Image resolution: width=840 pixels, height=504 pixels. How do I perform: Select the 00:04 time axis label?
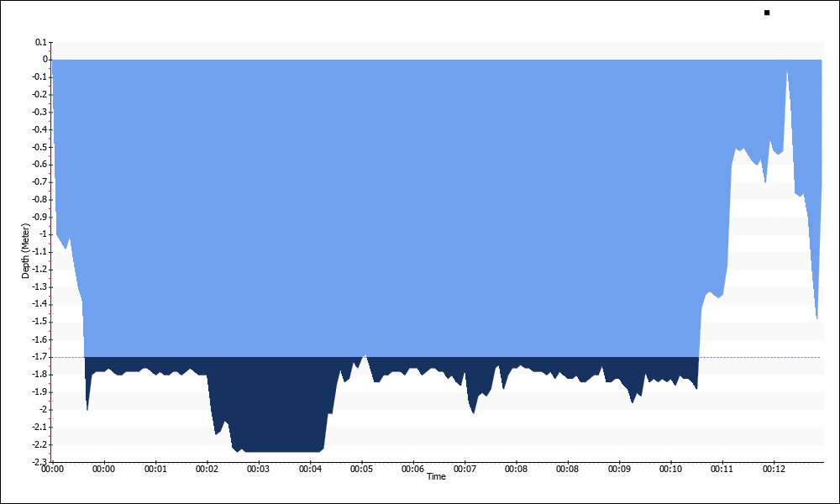coord(310,470)
